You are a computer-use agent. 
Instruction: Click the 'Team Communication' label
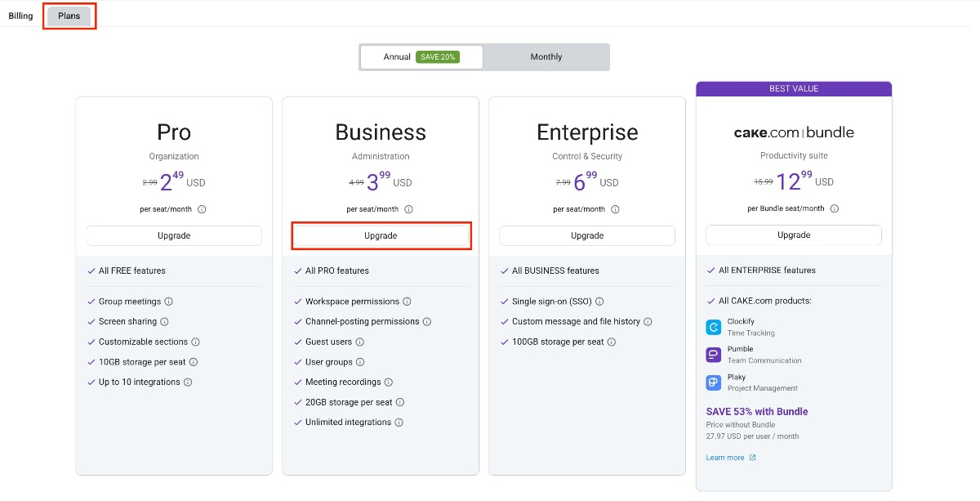(x=764, y=360)
